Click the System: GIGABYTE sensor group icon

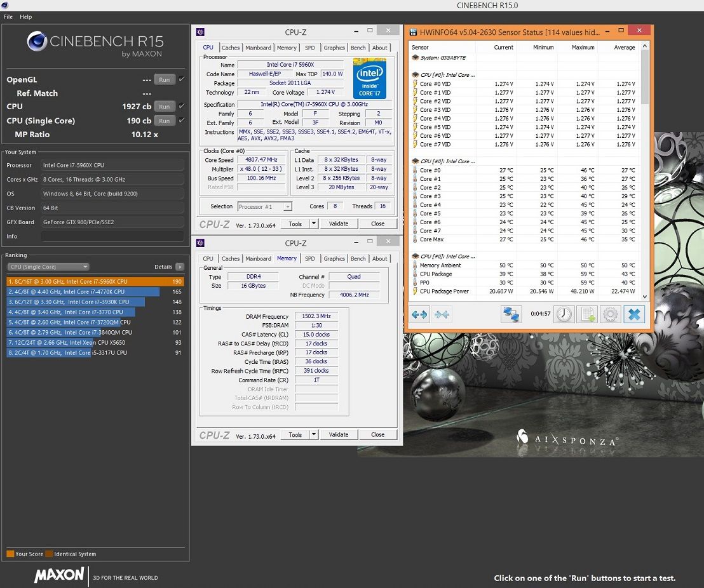point(416,57)
